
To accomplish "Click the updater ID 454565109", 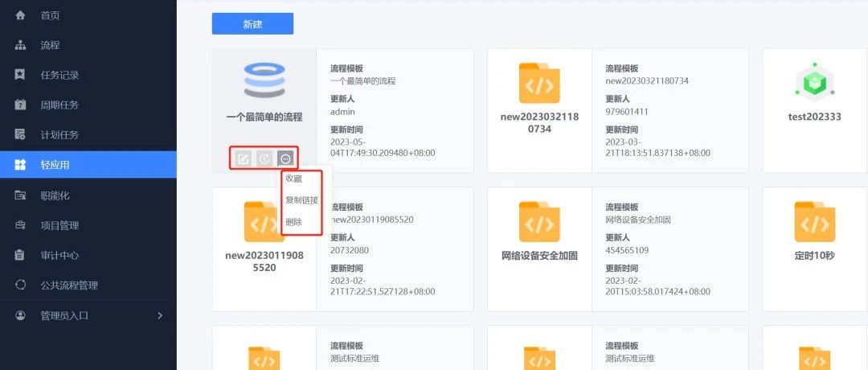I will [x=627, y=250].
